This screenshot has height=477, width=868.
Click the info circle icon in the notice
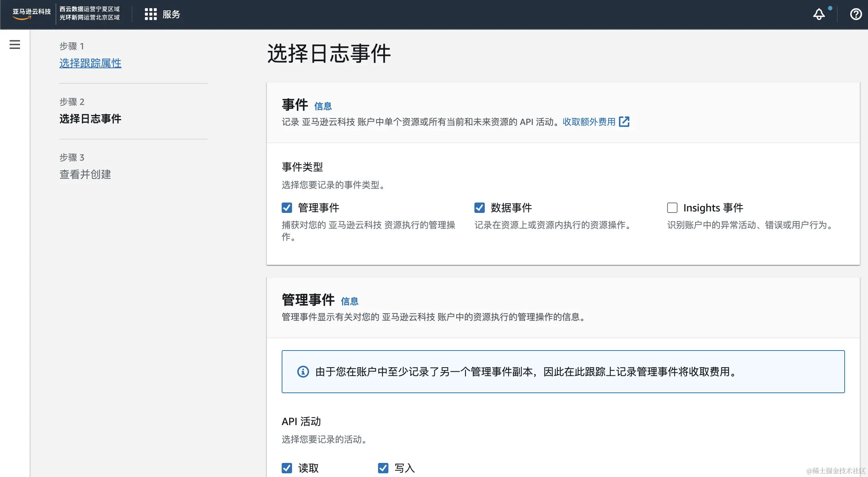[303, 372]
